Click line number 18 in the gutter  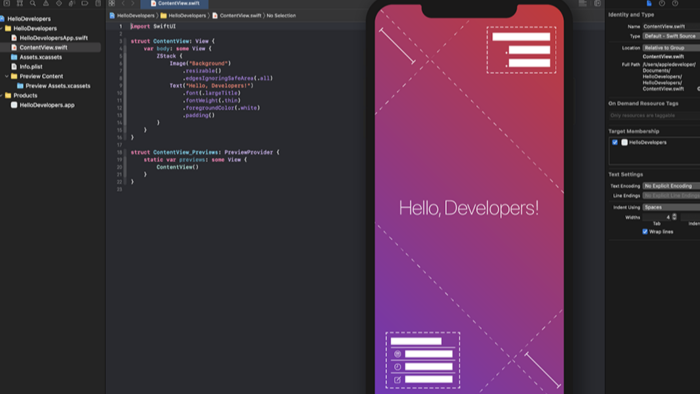click(120, 152)
